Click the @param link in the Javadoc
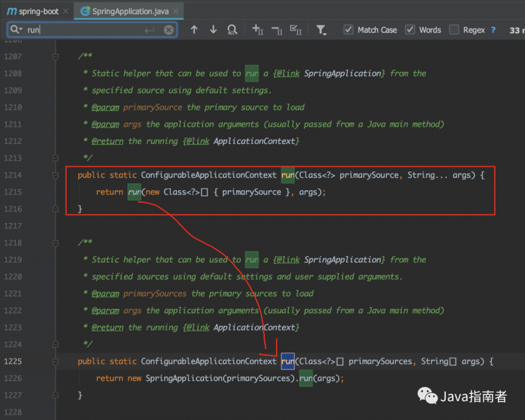 coord(106,107)
